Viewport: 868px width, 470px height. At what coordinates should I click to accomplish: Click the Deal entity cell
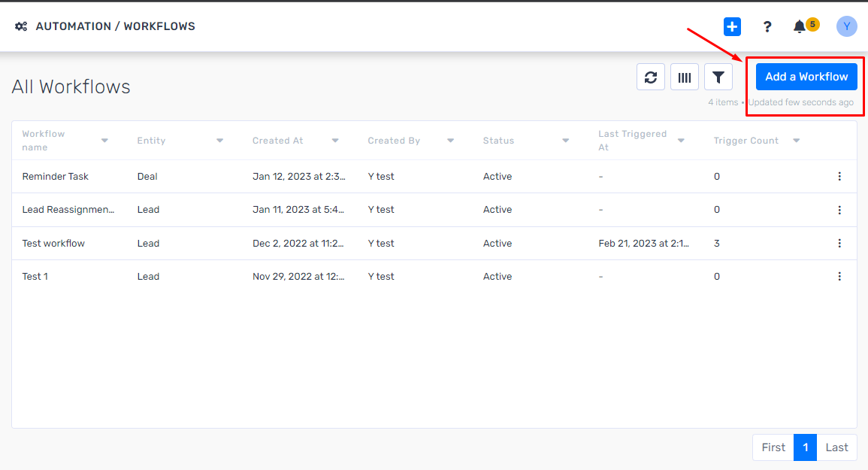(x=147, y=176)
